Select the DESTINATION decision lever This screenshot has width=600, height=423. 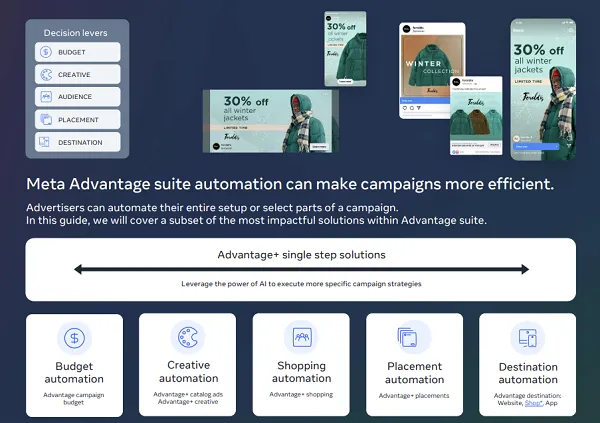tap(78, 142)
